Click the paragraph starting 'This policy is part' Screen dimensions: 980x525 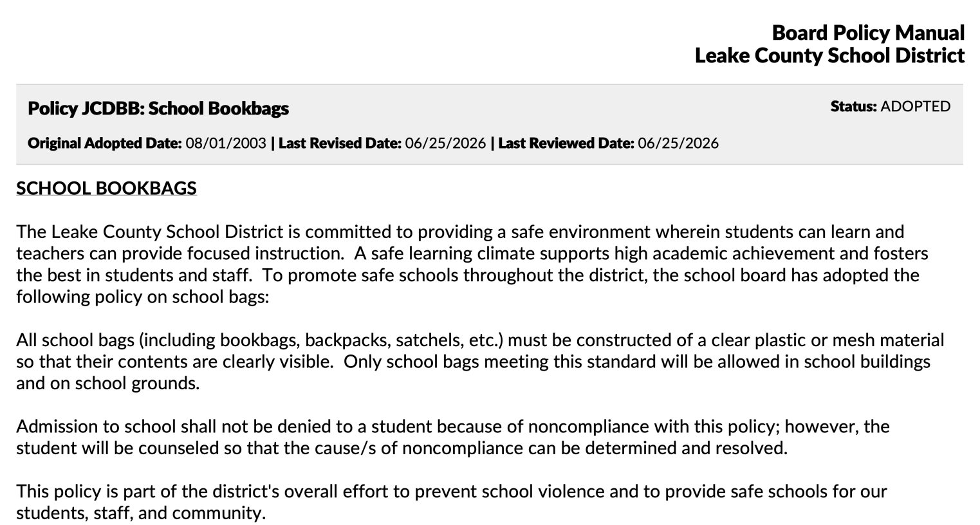tap(452, 502)
